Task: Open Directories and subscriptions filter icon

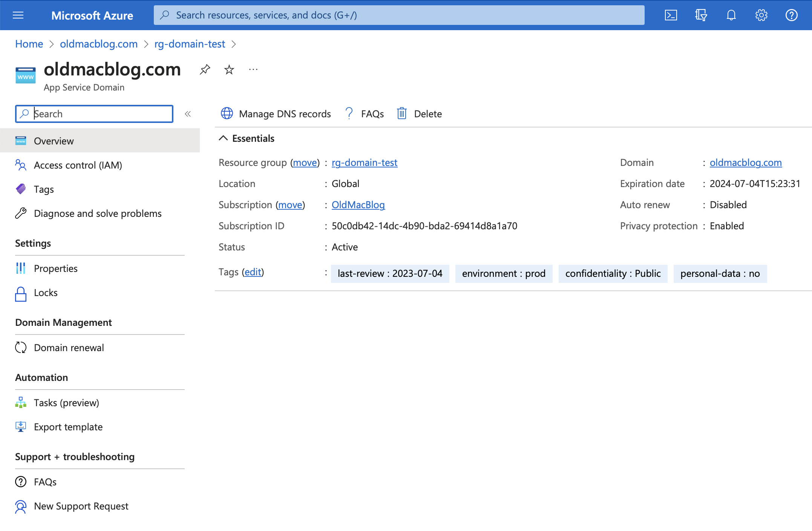Action: [x=701, y=15]
